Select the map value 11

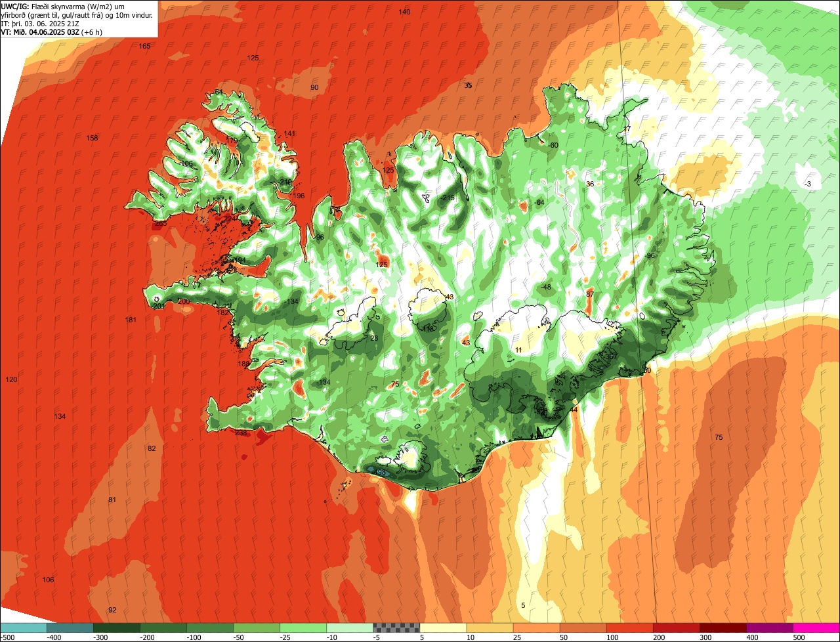[518, 351]
